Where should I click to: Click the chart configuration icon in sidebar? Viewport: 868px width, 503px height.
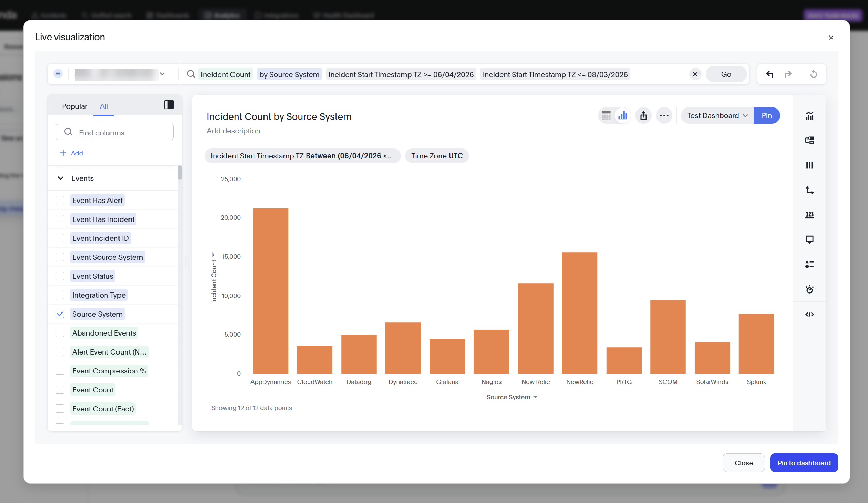pos(809,140)
